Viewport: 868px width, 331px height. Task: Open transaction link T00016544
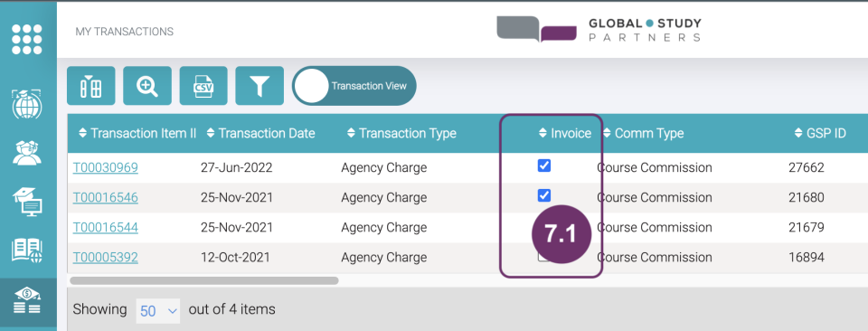[x=105, y=228]
